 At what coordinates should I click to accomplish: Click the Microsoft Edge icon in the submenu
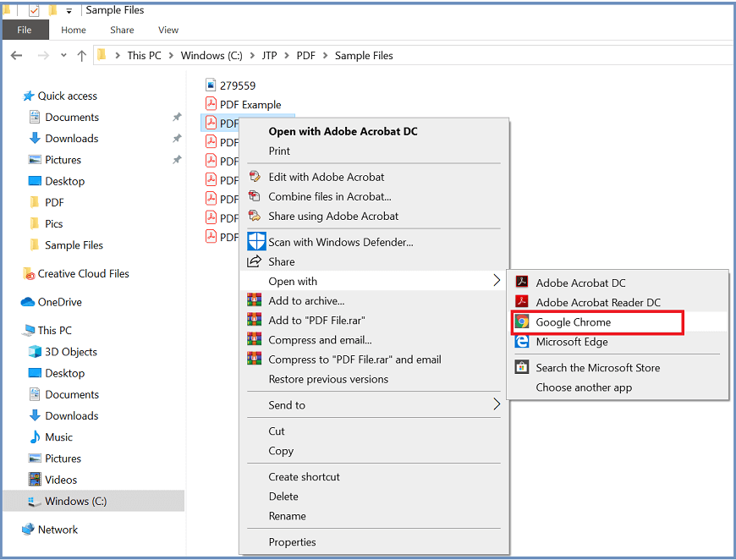pyautogui.click(x=521, y=342)
